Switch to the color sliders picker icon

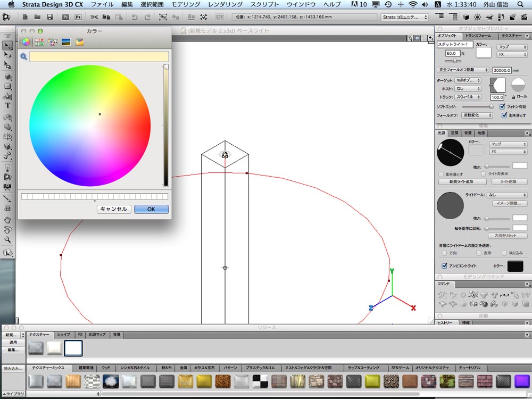click(39, 42)
